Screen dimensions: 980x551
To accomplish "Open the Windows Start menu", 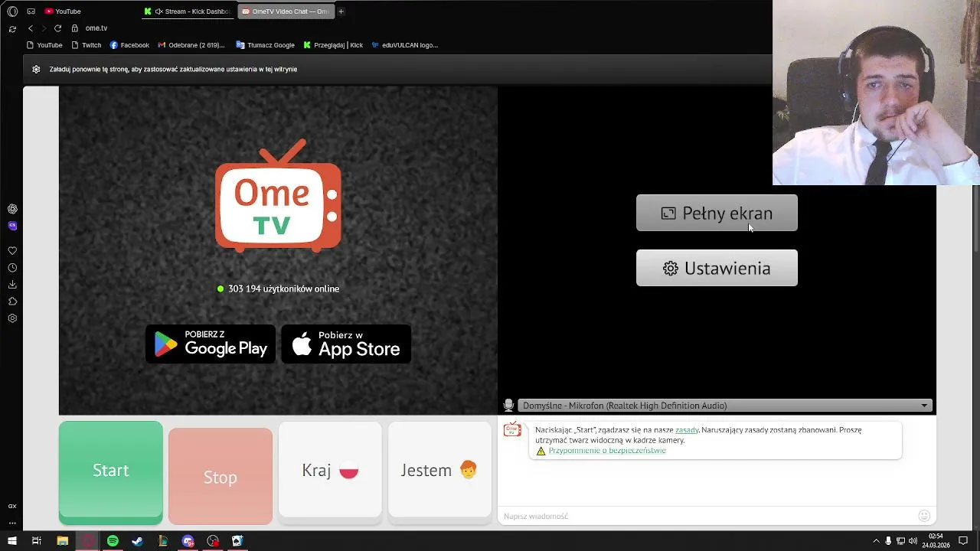I will pos(12,541).
